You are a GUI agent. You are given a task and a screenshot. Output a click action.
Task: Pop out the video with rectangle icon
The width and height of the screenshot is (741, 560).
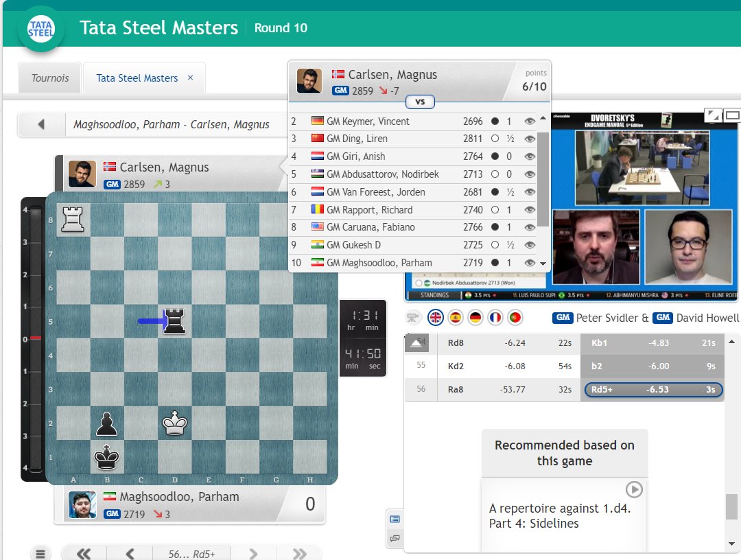[732, 115]
